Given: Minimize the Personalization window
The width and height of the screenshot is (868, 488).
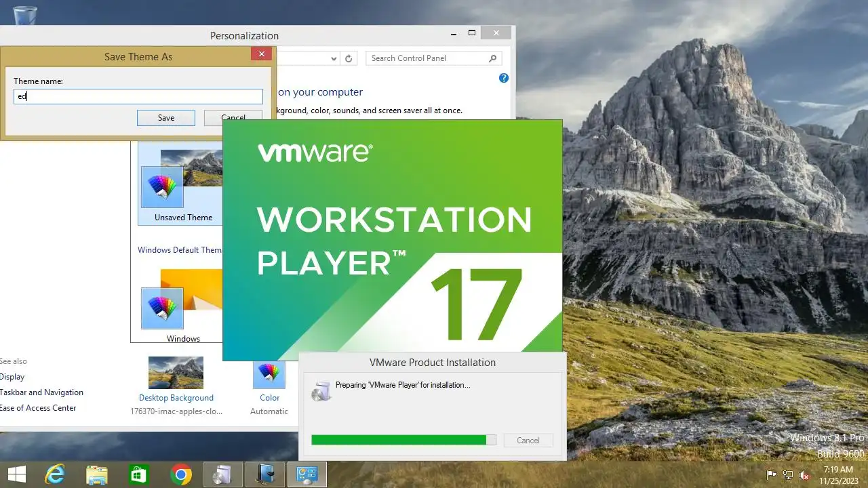Looking at the screenshot, I should point(454,33).
